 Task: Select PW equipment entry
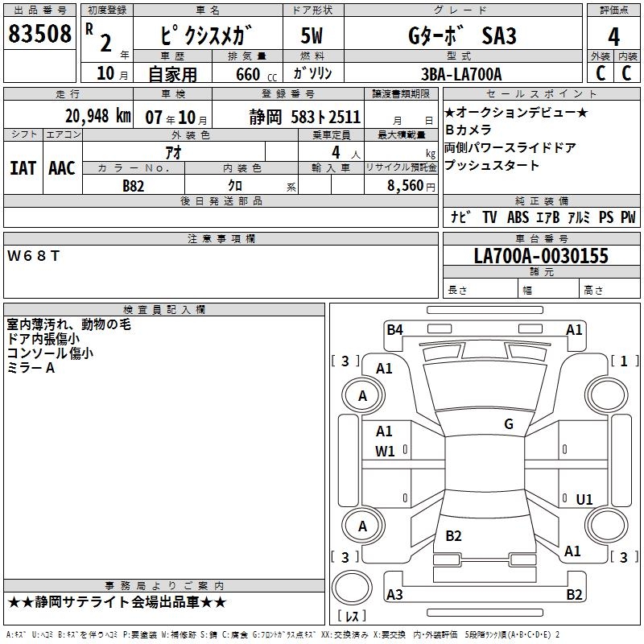(x=628, y=217)
